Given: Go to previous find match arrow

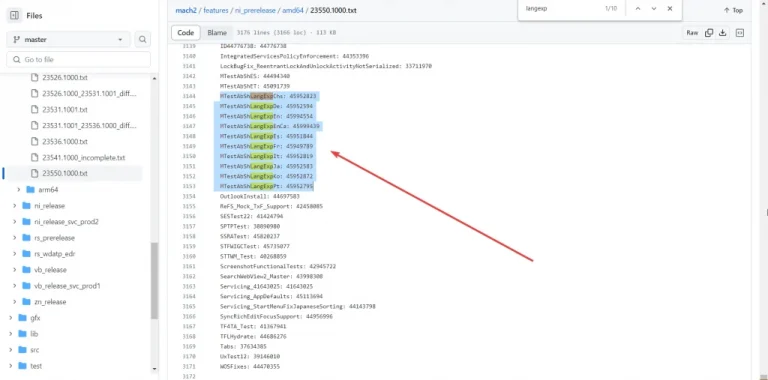Looking at the screenshot, I should (x=638, y=9).
